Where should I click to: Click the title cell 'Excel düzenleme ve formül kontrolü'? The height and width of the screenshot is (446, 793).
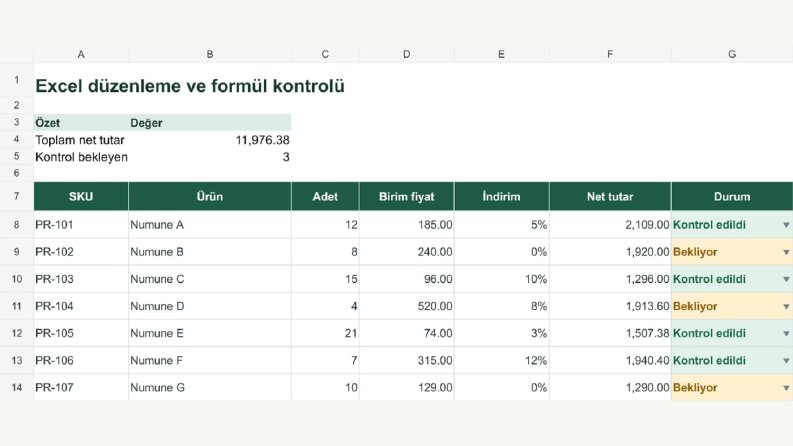pos(190,86)
